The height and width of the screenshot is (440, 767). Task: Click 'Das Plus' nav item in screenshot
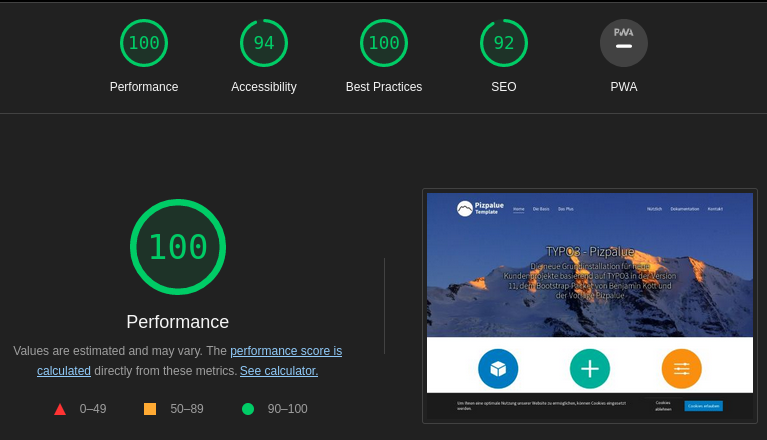pyautogui.click(x=566, y=209)
